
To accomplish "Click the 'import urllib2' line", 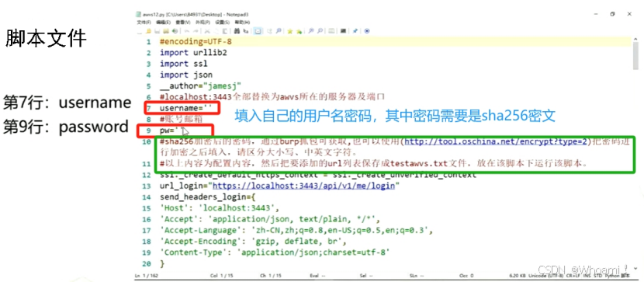I will tap(193, 53).
